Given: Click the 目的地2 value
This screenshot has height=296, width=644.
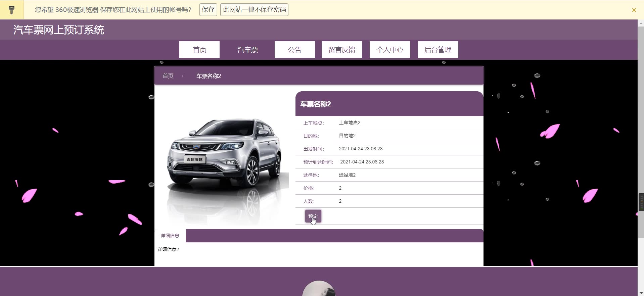Looking at the screenshot, I should [x=347, y=136].
